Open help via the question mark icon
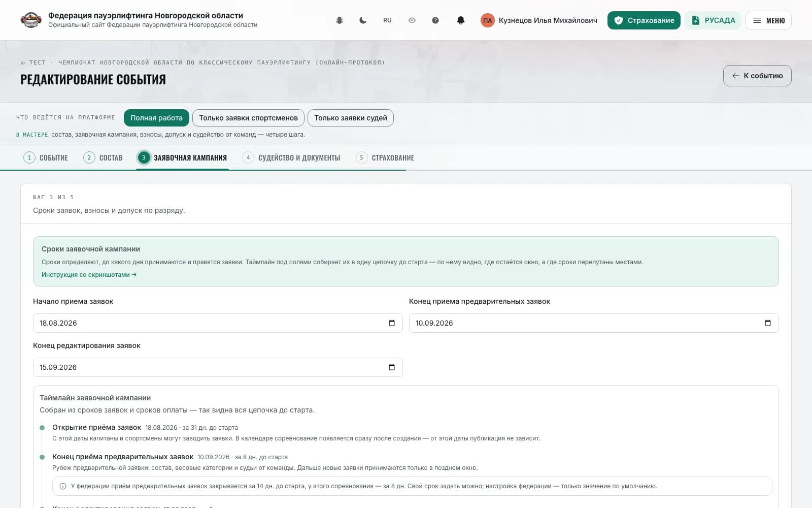 (435, 20)
